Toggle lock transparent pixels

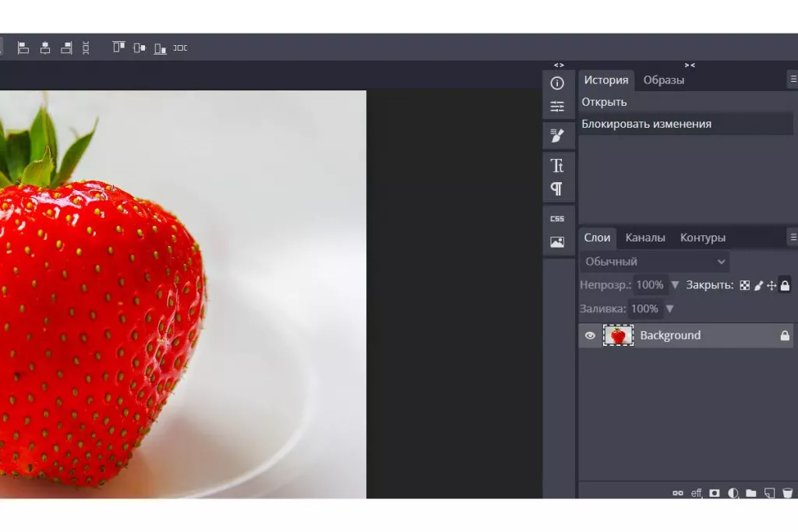tap(744, 285)
